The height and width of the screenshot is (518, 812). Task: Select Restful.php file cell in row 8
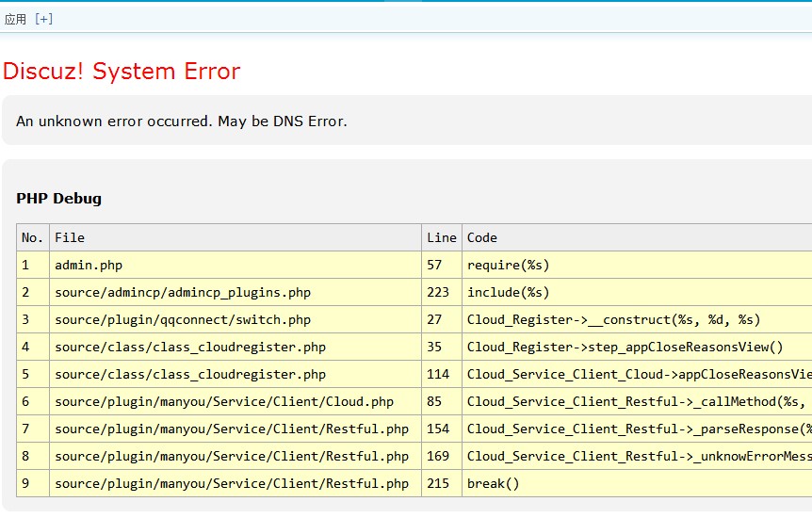(235, 457)
